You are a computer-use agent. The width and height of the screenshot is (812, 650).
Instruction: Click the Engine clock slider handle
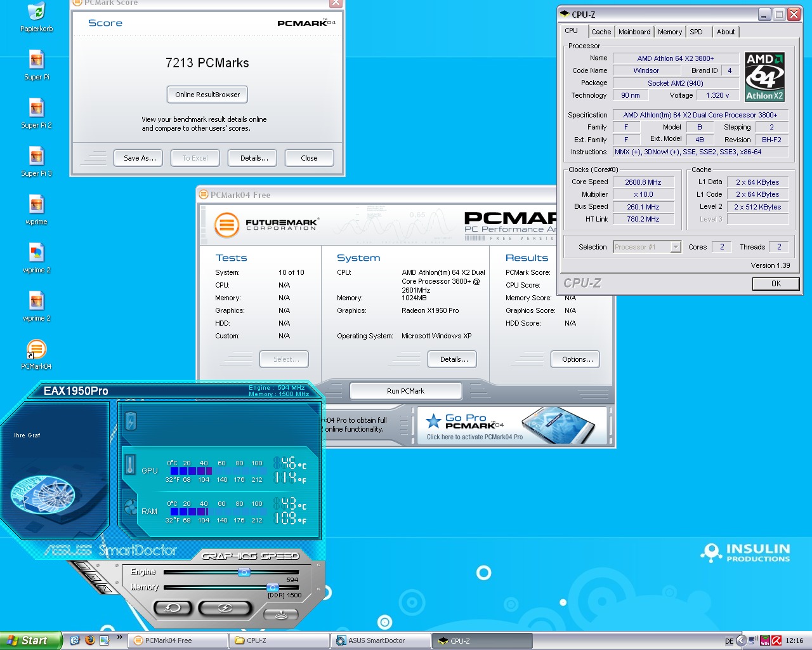[244, 572]
